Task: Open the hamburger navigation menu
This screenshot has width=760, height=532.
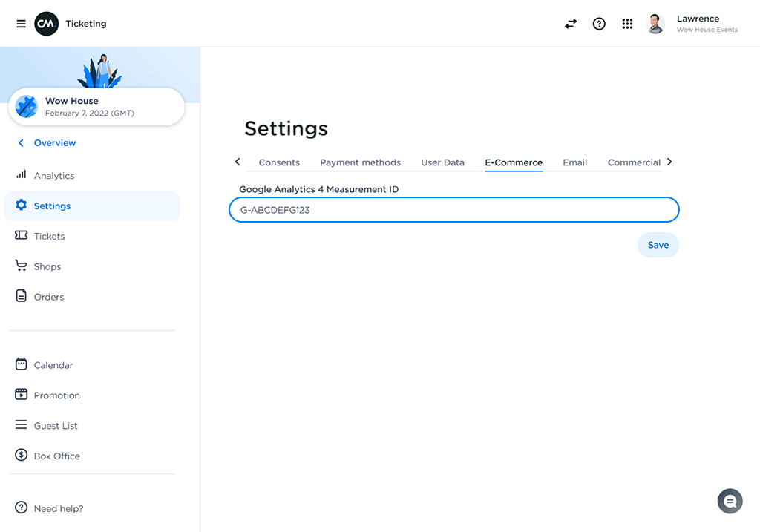Action: pos(21,24)
